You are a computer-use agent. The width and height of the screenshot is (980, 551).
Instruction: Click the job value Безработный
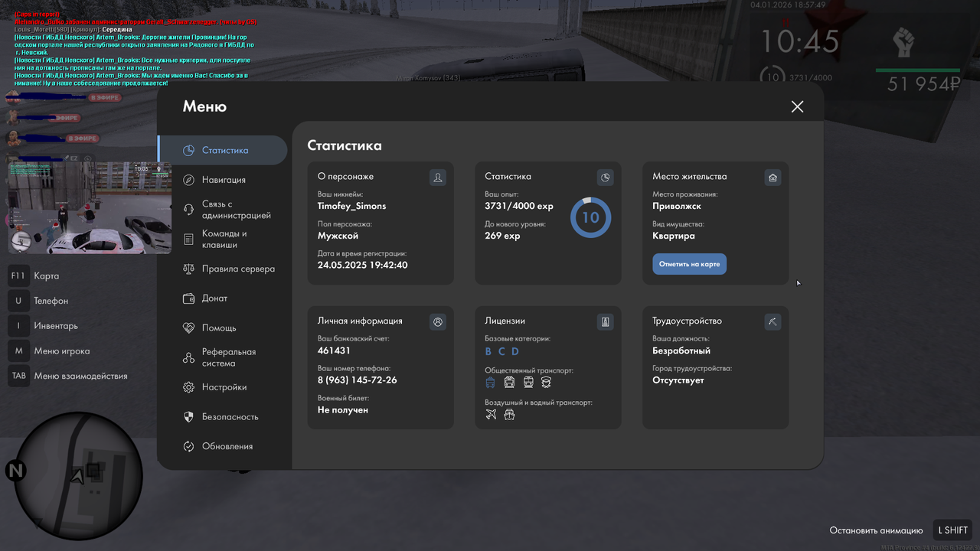point(681,350)
